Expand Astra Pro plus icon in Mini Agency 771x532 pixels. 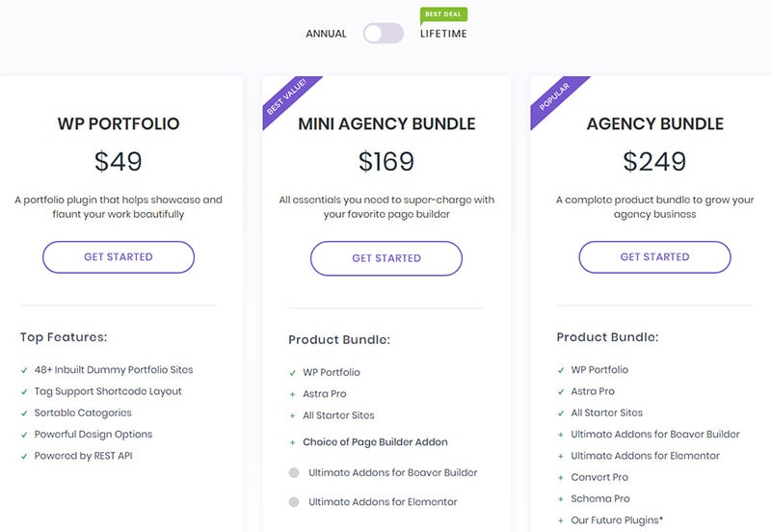(x=292, y=394)
